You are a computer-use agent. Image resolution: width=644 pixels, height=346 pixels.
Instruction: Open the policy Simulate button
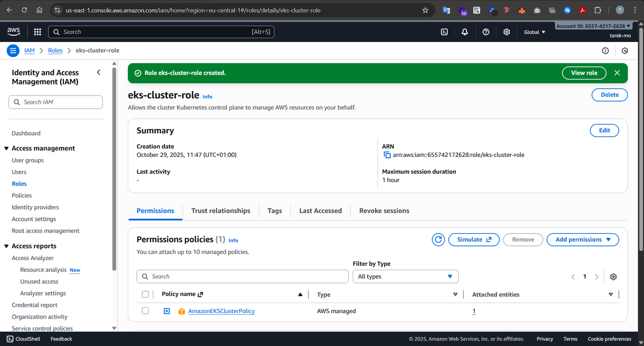pyautogui.click(x=474, y=240)
